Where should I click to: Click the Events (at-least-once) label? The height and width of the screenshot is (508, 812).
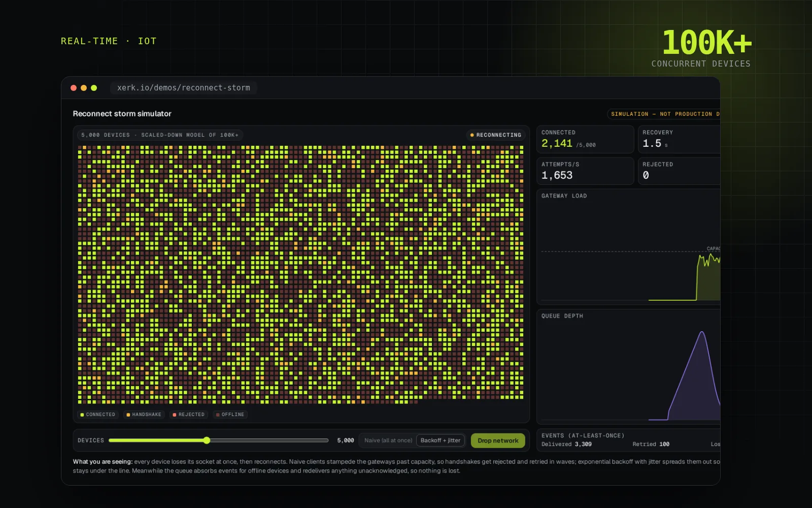pyautogui.click(x=583, y=436)
